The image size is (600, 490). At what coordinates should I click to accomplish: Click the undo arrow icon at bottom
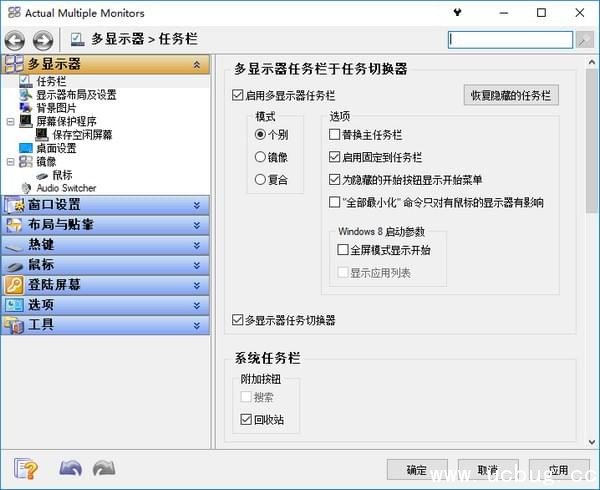coord(71,468)
